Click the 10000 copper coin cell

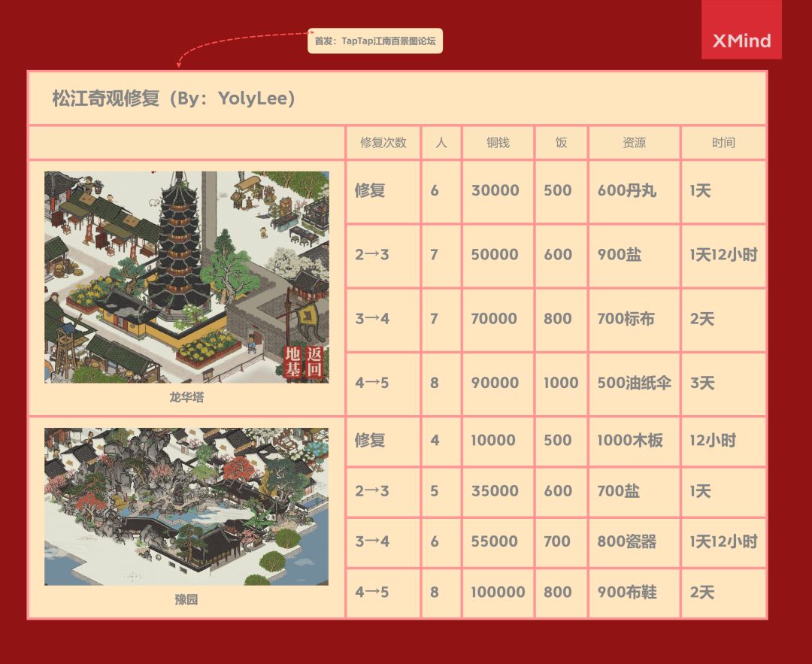tap(498, 441)
